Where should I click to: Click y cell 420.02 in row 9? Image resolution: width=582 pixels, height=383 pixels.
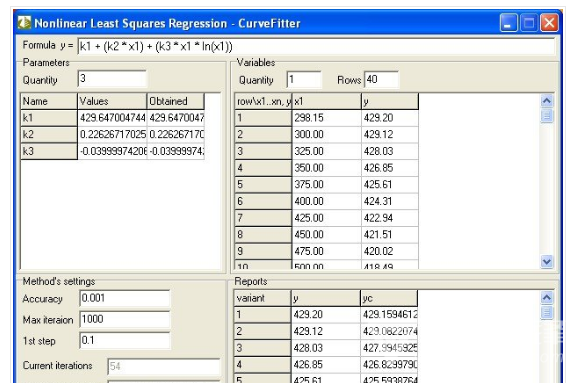(x=390, y=251)
